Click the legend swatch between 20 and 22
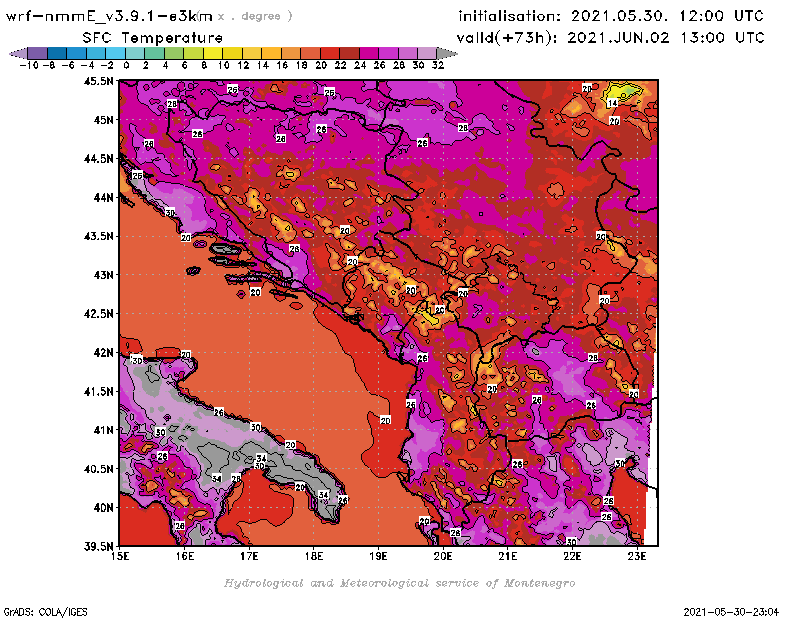Screen dimensions: 800x618 pos(330,53)
